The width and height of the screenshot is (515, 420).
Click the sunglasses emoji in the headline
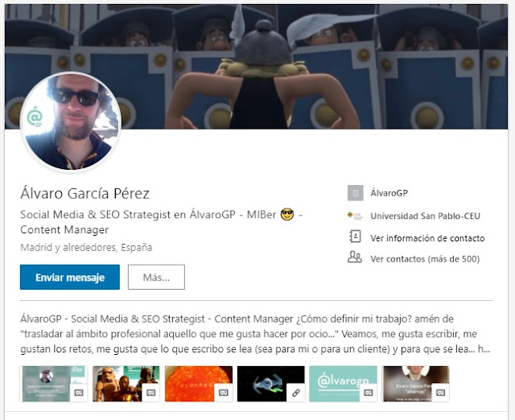click(x=287, y=215)
